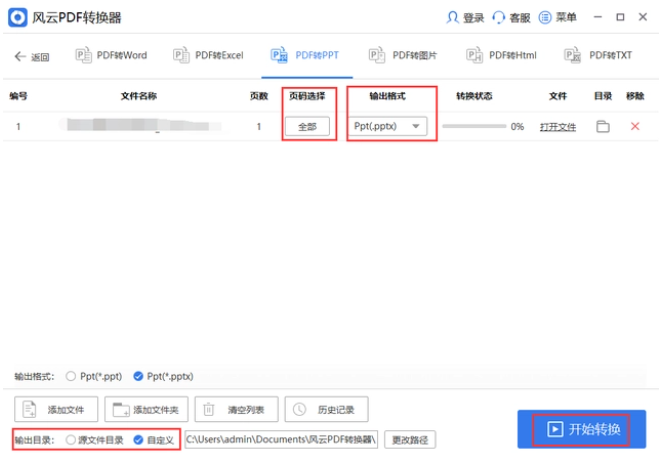The width and height of the screenshot is (662, 460).
Task: Open the 菜单 menu
Action: click(x=557, y=17)
